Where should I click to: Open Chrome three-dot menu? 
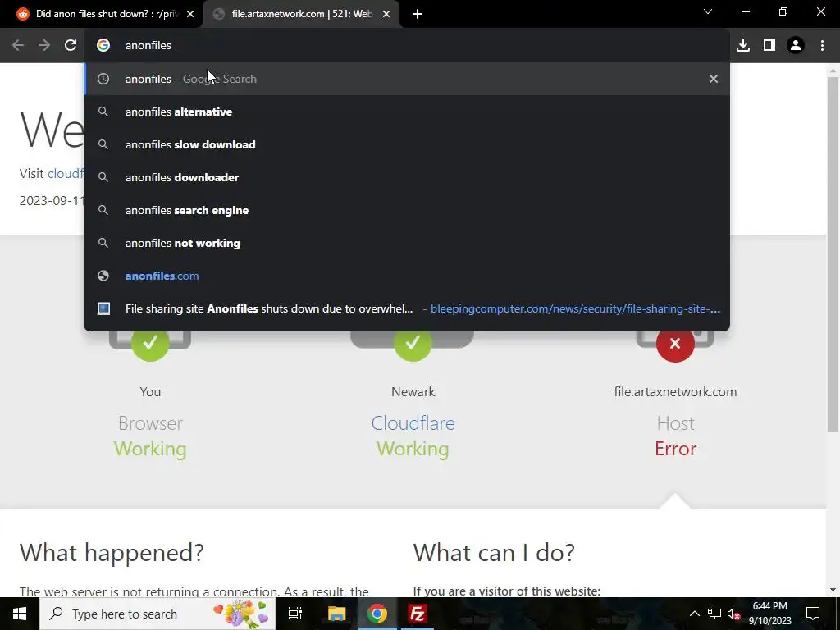point(822,46)
